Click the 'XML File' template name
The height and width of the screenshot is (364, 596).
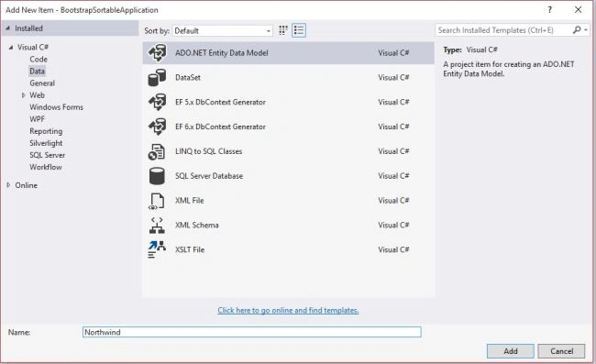190,201
